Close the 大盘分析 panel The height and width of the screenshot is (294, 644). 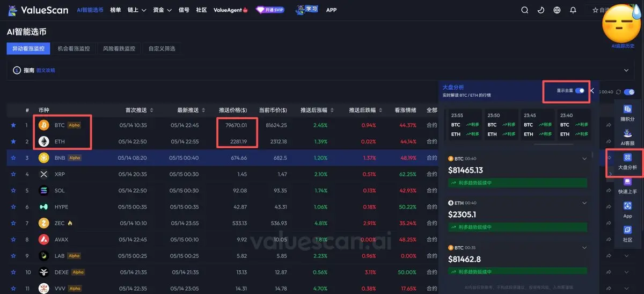click(592, 91)
